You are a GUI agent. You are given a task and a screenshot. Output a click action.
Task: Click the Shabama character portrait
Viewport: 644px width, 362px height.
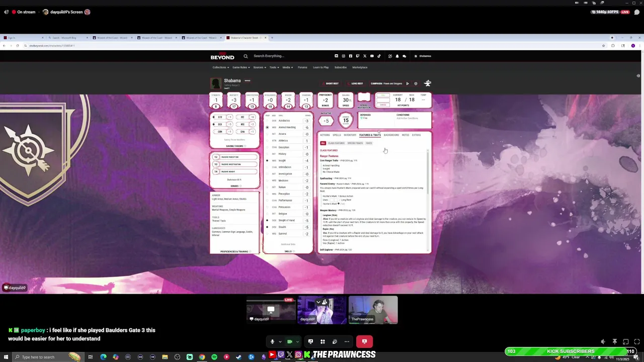click(x=216, y=83)
